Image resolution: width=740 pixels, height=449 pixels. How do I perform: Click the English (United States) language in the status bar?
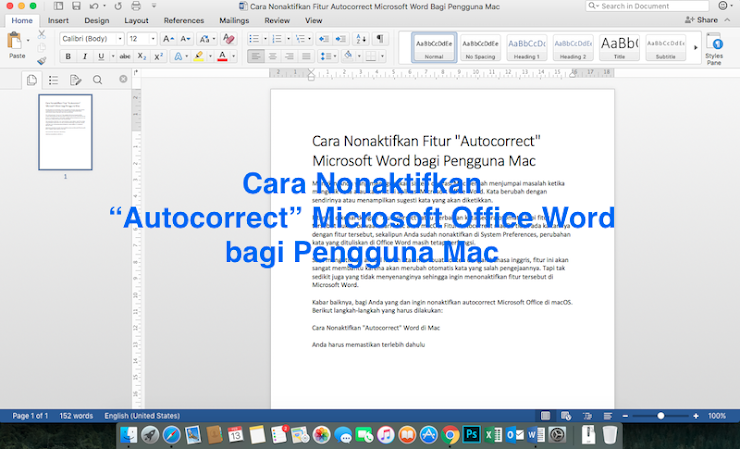(142, 416)
